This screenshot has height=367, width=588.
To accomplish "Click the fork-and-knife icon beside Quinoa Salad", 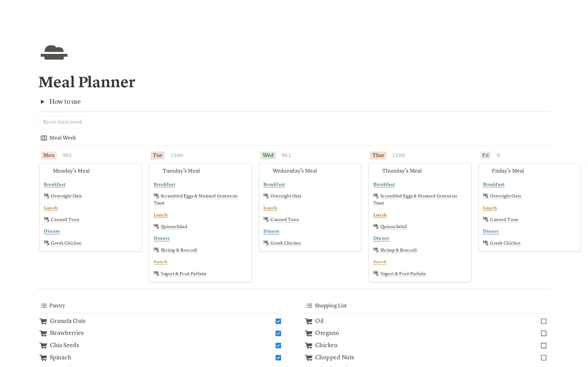I will [x=156, y=227].
